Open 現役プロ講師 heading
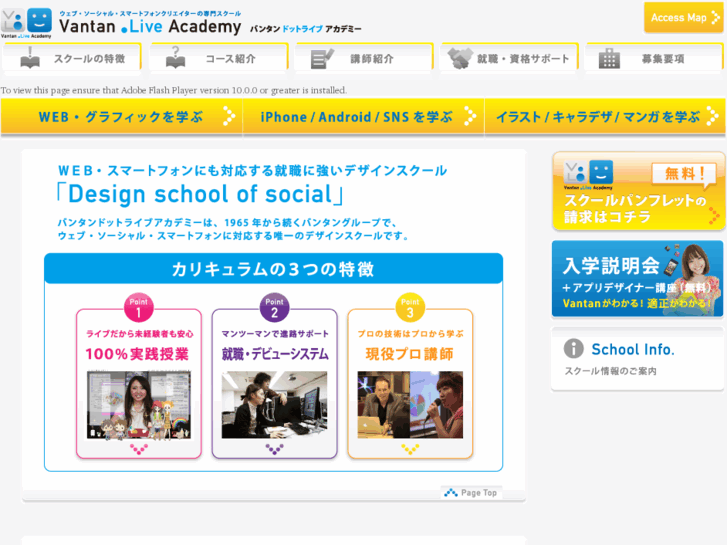 pos(409,354)
